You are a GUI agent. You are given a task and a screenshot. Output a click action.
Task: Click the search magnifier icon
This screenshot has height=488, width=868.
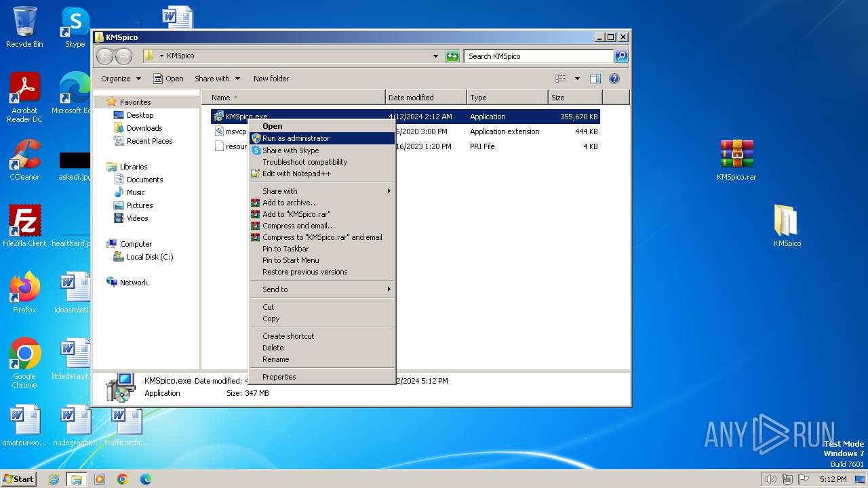[x=620, y=56]
